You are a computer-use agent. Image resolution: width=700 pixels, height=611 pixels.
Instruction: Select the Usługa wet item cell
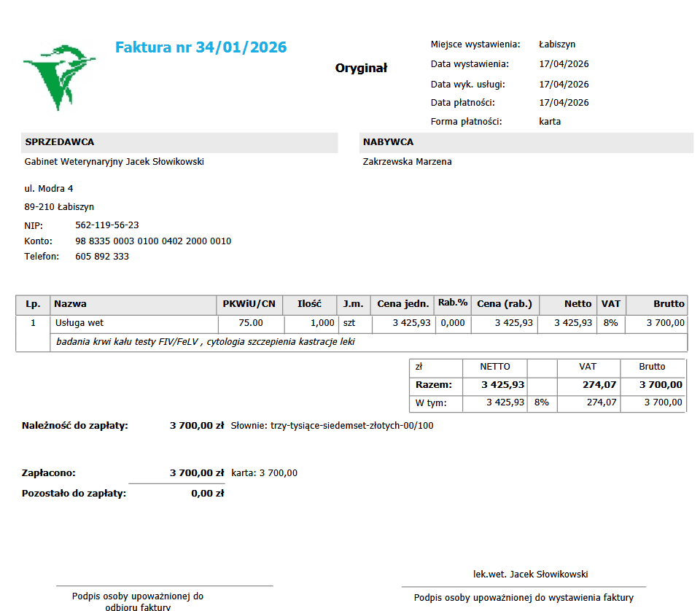tap(134, 323)
